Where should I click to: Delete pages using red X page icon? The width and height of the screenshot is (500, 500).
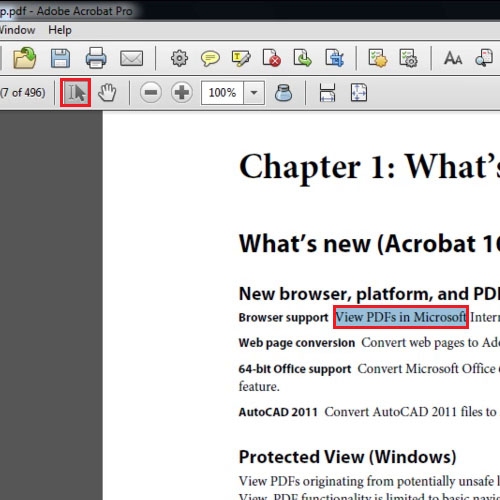tap(272, 58)
